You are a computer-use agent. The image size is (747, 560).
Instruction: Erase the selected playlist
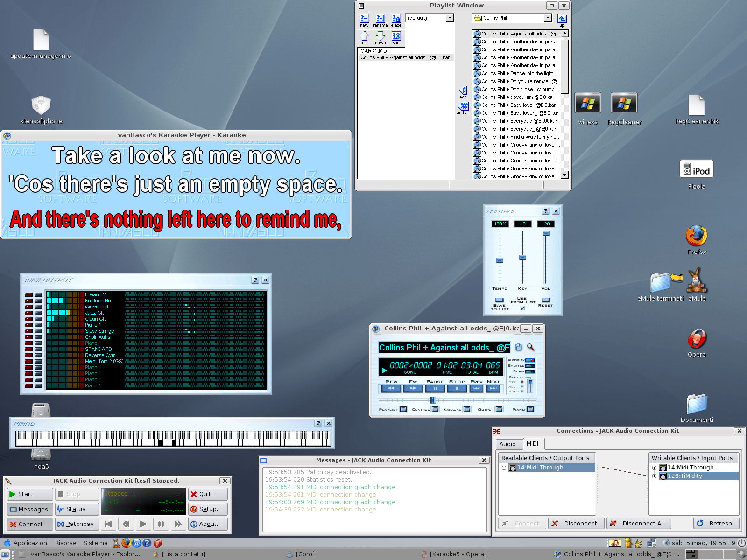point(395,19)
